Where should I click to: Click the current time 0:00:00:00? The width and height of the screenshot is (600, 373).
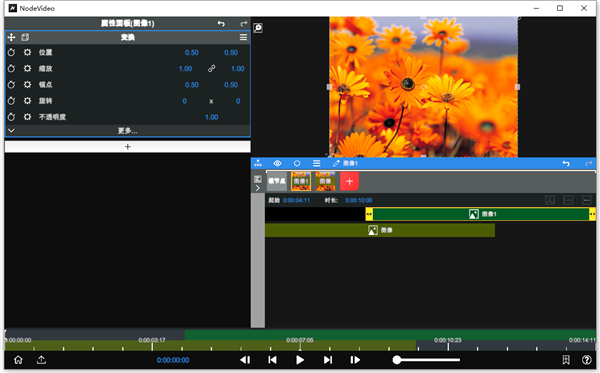click(173, 360)
